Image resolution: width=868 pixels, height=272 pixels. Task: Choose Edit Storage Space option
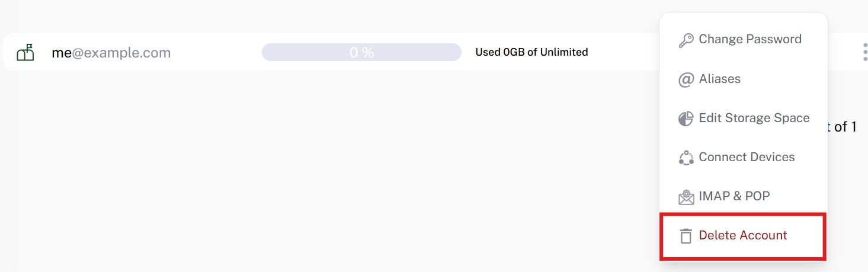coord(743,118)
